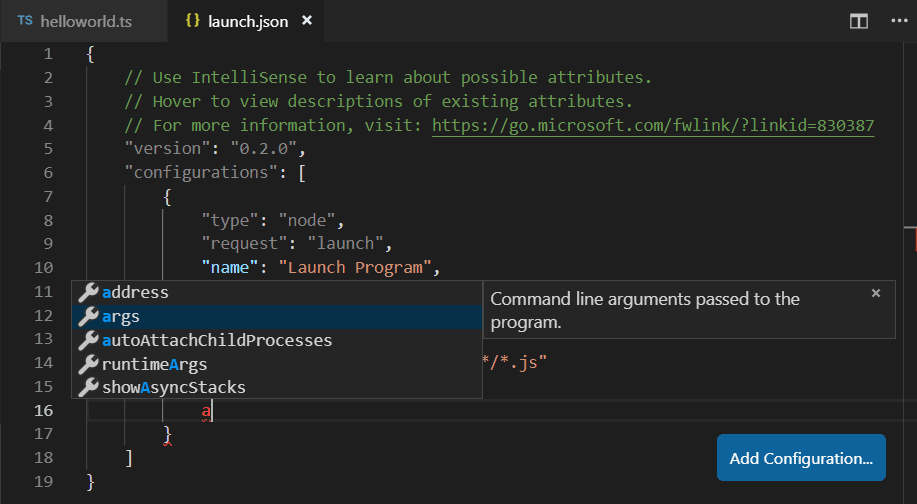917x504 pixels.
Task: Click the JSON braces icon on launch.json tab
Action: coord(193,21)
